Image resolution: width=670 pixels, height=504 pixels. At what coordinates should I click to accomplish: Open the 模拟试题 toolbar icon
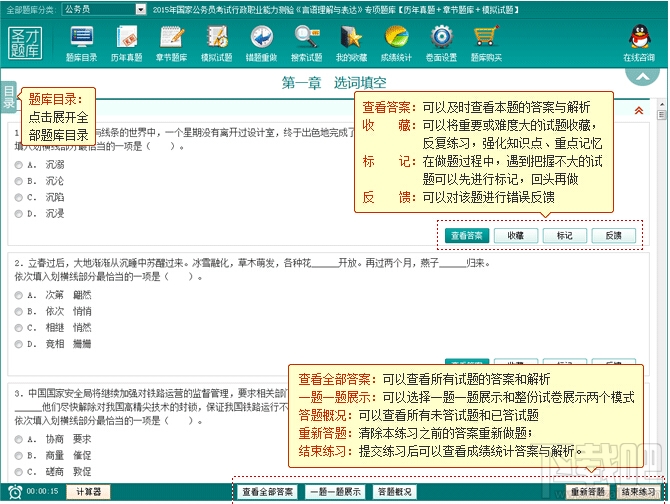point(217,43)
